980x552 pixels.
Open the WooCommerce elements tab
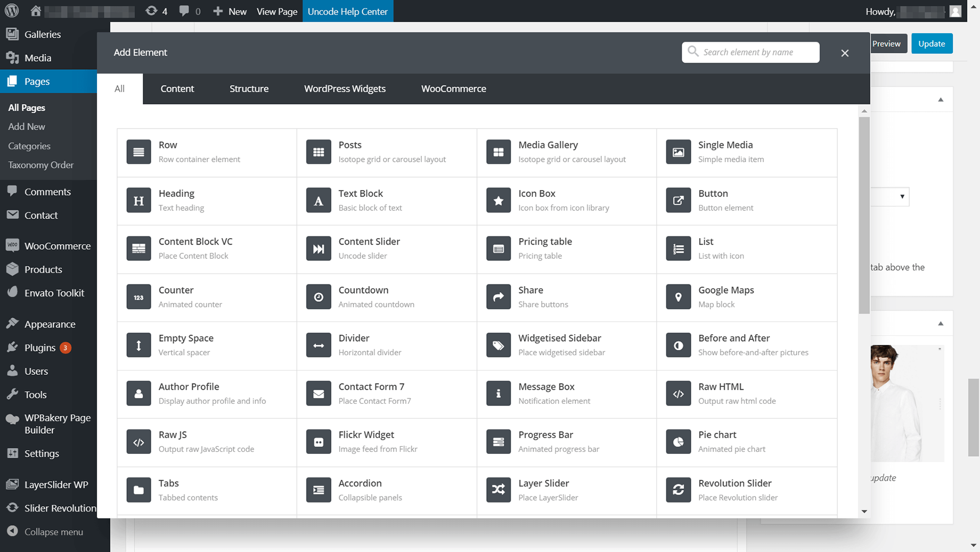(x=454, y=89)
